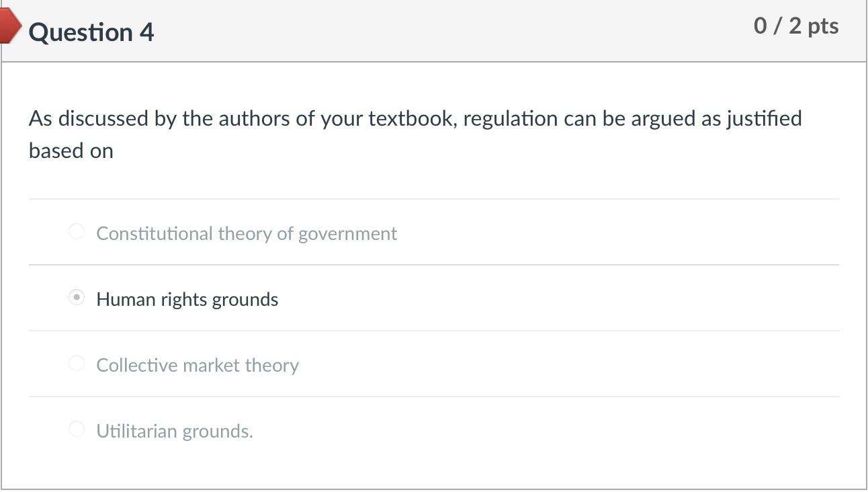Click the Human rights grounds label text

pos(187,299)
